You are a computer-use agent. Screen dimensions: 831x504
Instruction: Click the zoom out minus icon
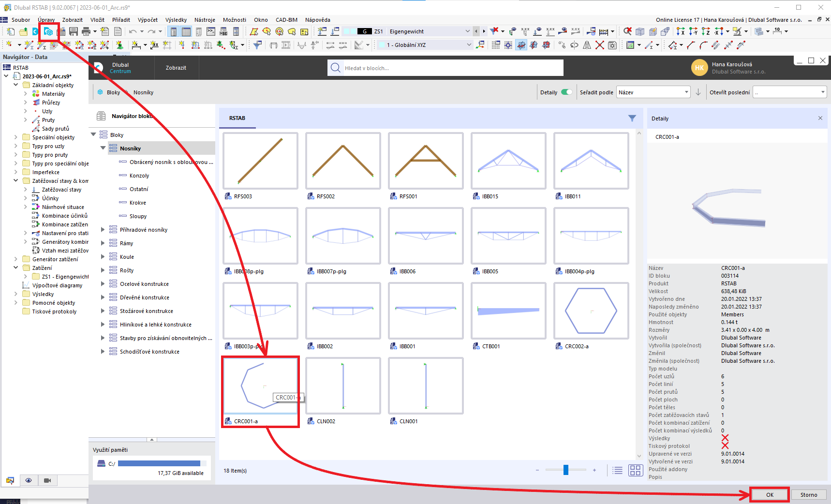[537, 470]
